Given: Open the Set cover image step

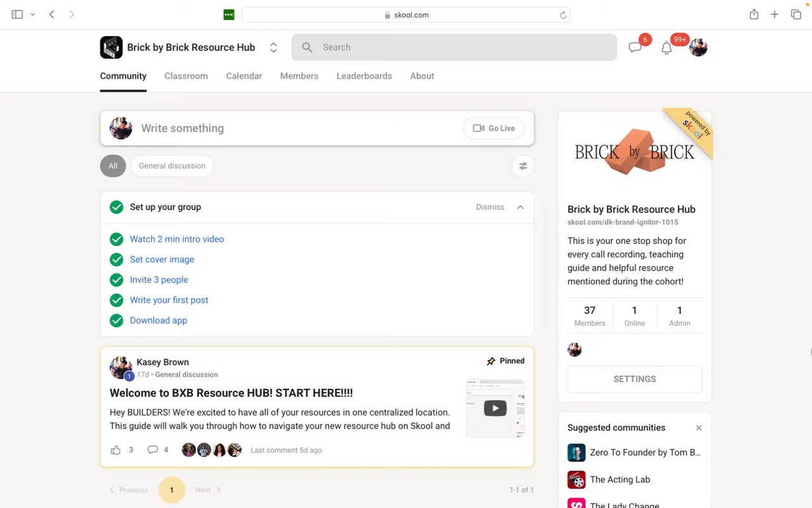Looking at the screenshot, I should (x=162, y=260).
